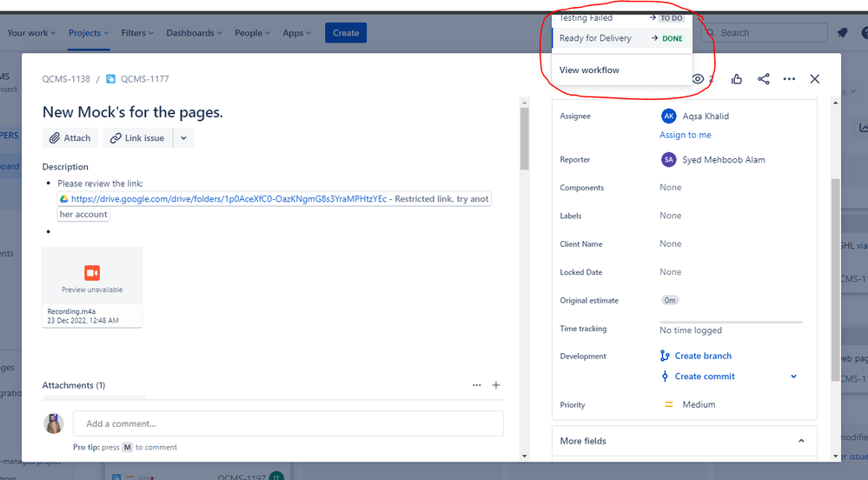The image size is (868, 480).
Task: Click the time tracking progress bar
Action: click(x=731, y=322)
